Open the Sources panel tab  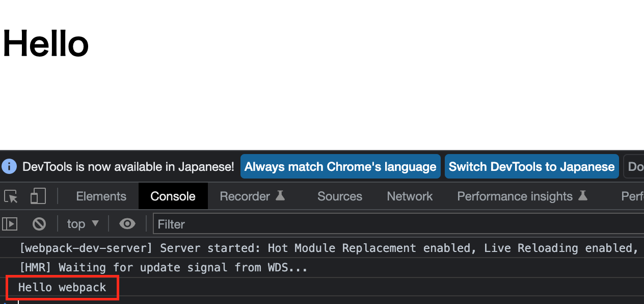tap(339, 196)
